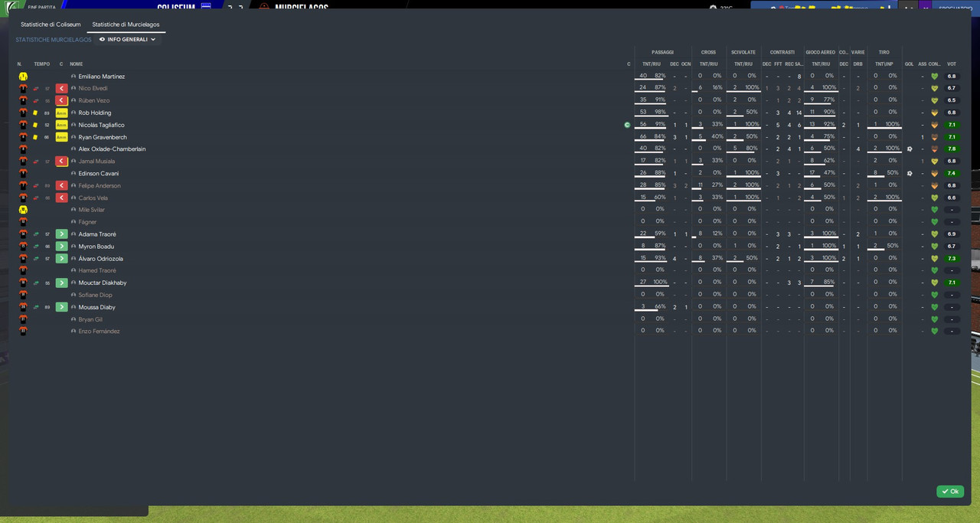Click the condition heart icon for Enzo Fernández

pyautogui.click(x=934, y=331)
